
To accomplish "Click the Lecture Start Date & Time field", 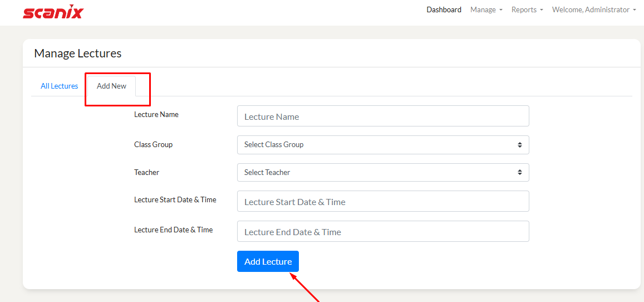I will 382,202.
